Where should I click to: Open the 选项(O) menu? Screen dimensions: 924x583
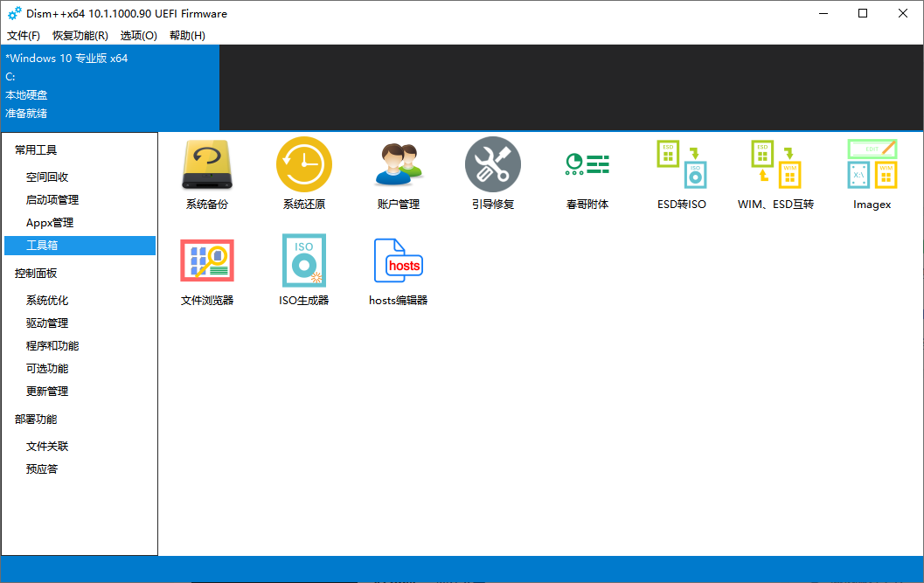coord(138,35)
